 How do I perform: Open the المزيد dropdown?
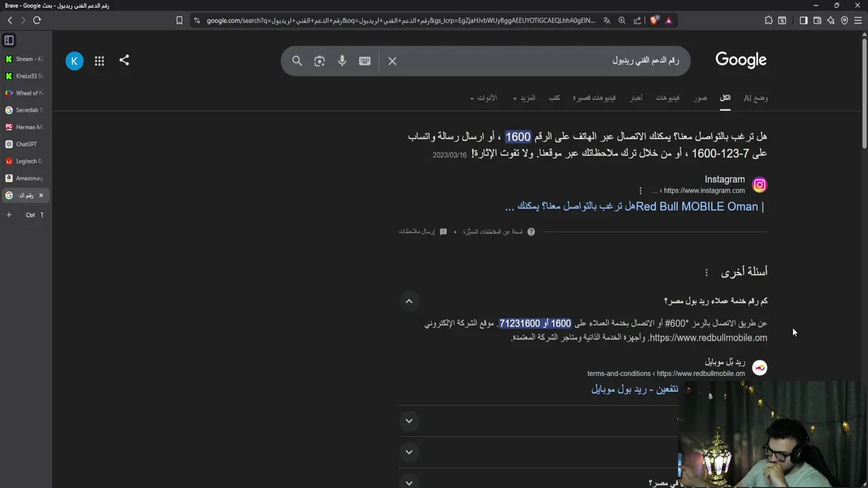pyautogui.click(x=524, y=98)
